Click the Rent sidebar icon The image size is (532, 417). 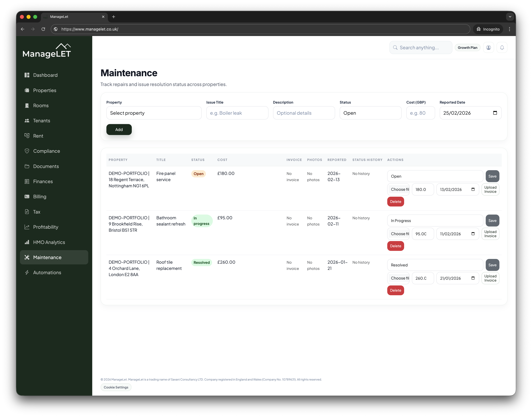click(x=27, y=136)
